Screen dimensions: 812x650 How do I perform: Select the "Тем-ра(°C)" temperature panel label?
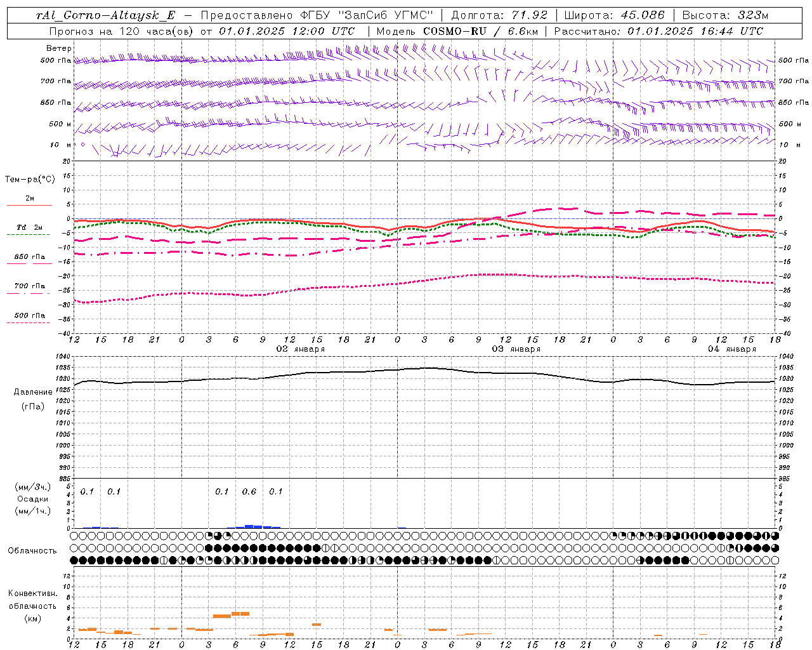[30, 179]
